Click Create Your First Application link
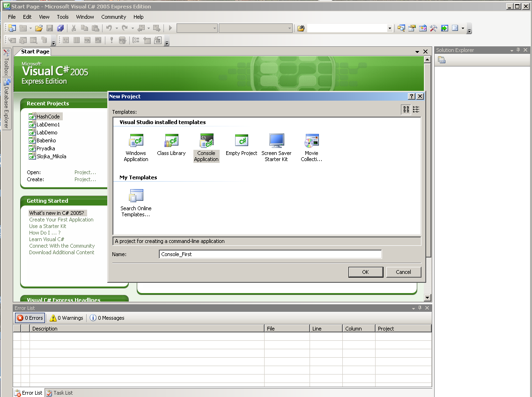532x397 pixels. (61, 220)
